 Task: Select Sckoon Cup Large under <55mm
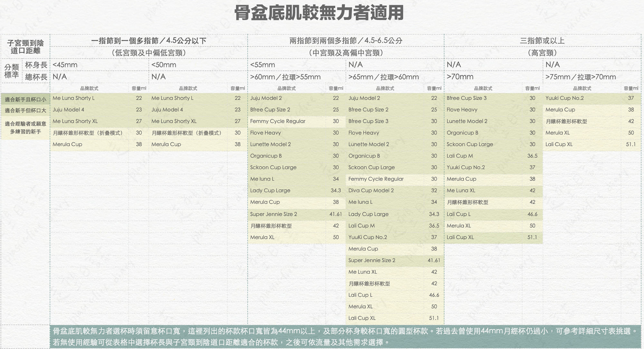(273, 168)
